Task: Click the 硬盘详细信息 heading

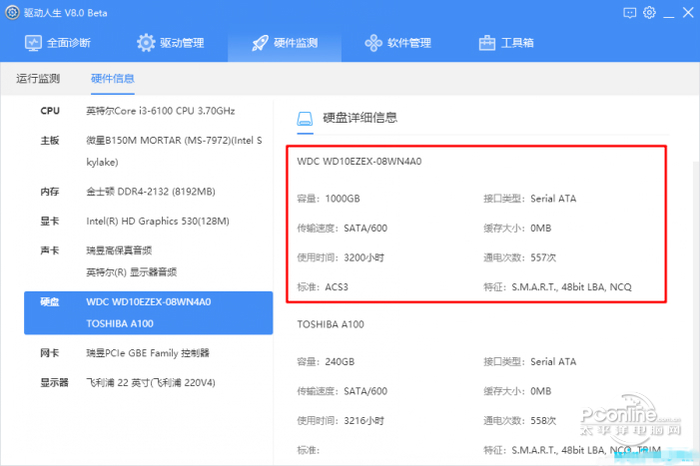Action: pos(360,118)
